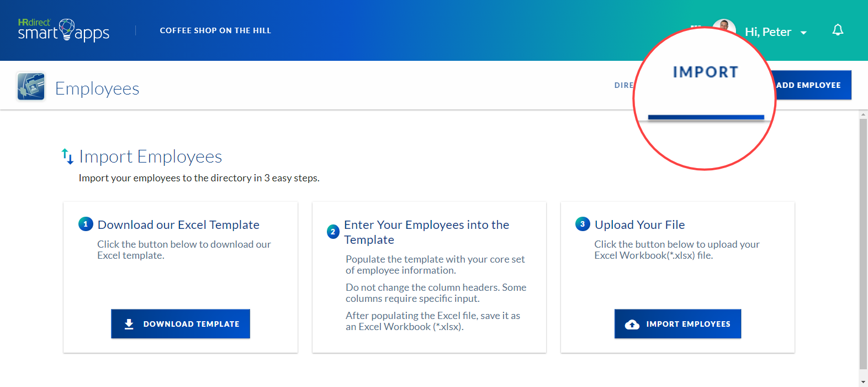Click the 'Populate the template' paragraph
This screenshot has width=868, height=387.
coord(435,265)
